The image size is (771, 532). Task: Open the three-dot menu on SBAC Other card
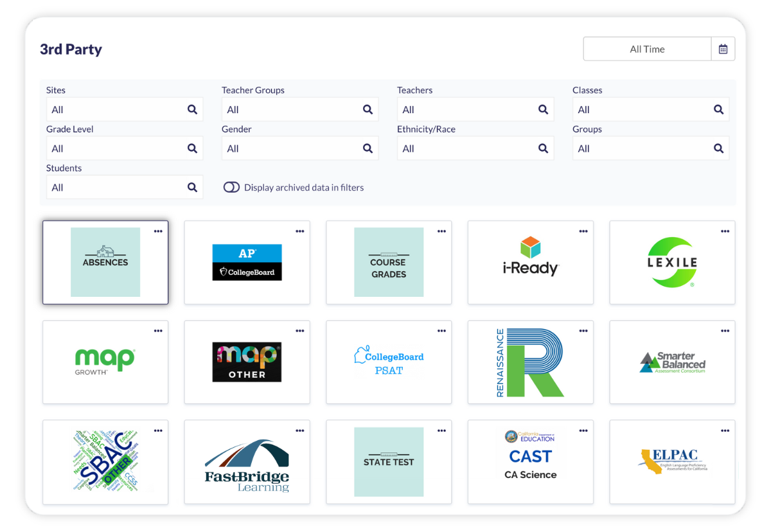tap(158, 430)
